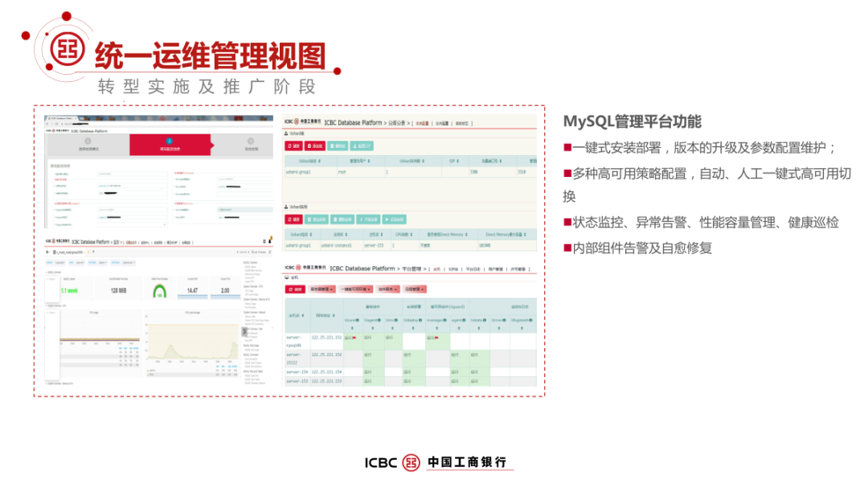The image size is (868, 488).
Task: Open 许可管理 tab in 平台管理 breadcrumb
Action: (518, 269)
